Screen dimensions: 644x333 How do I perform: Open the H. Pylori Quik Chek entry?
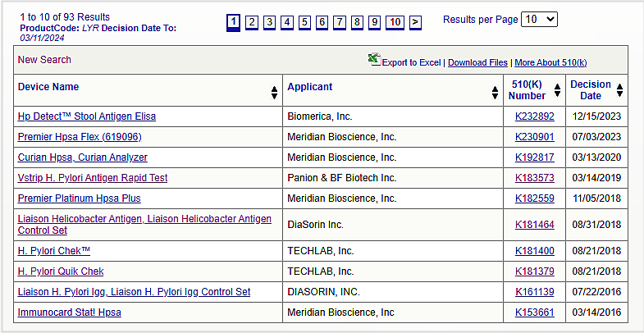pyautogui.click(x=61, y=271)
